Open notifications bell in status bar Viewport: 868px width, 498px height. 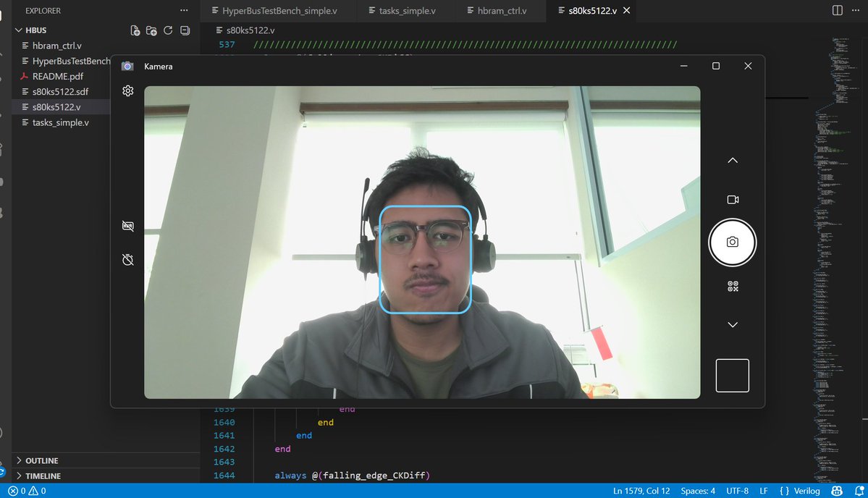[859, 491]
